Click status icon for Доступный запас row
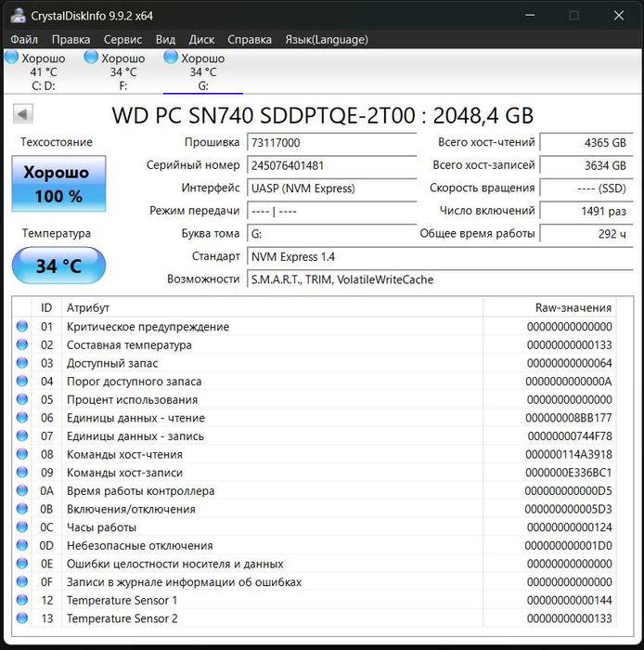Image resolution: width=644 pixels, height=650 pixels. click(x=22, y=363)
